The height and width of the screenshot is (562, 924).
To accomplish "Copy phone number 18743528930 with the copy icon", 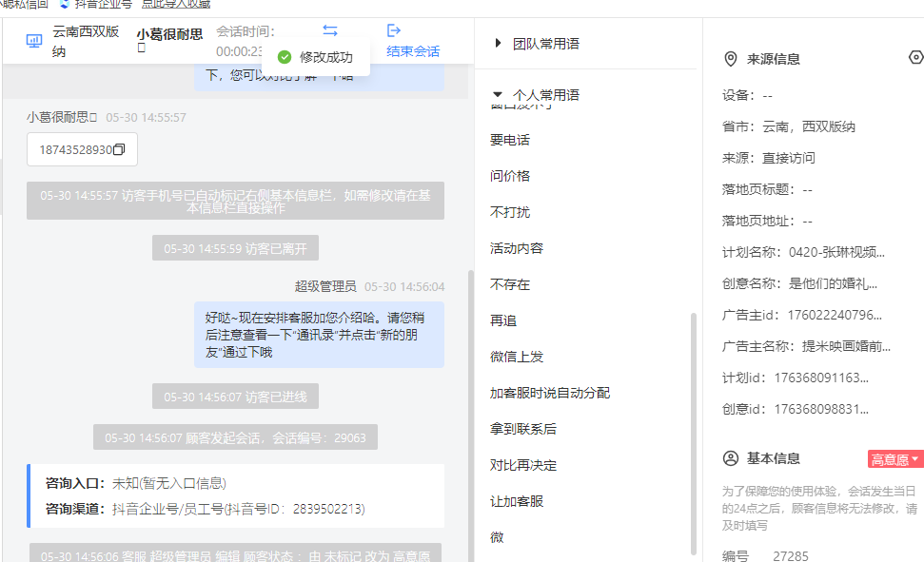I will coord(119,149).
